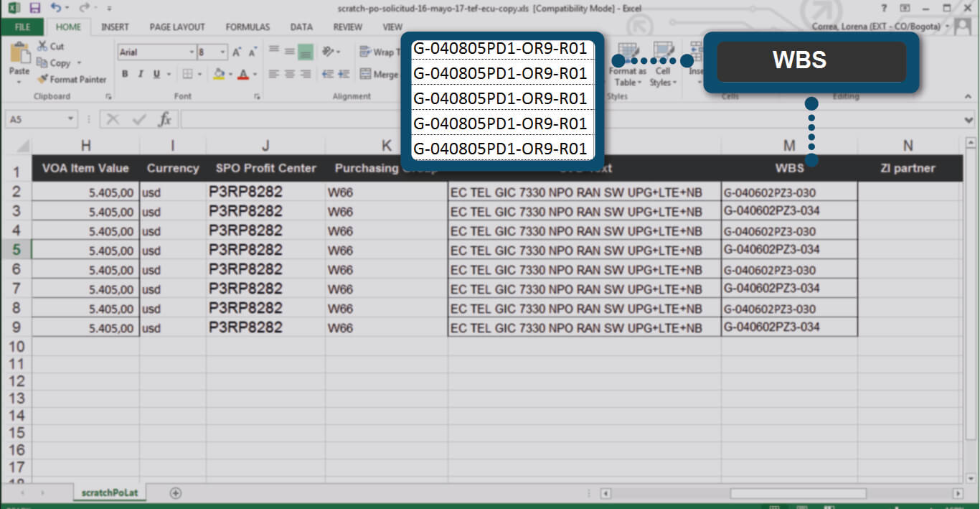Screen dimensions: 980x509
Task: Click the Undo arrow icon
Action: point(55,8)
